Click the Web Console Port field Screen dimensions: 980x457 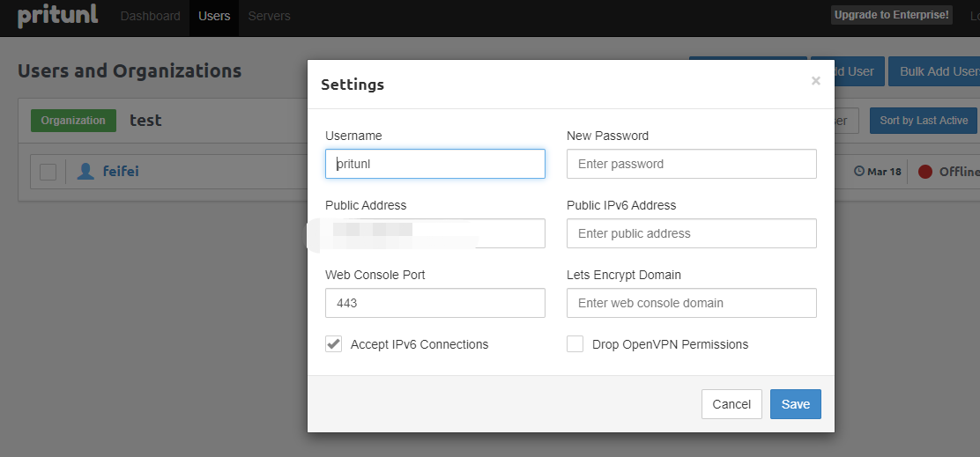(x=434, y=303)
